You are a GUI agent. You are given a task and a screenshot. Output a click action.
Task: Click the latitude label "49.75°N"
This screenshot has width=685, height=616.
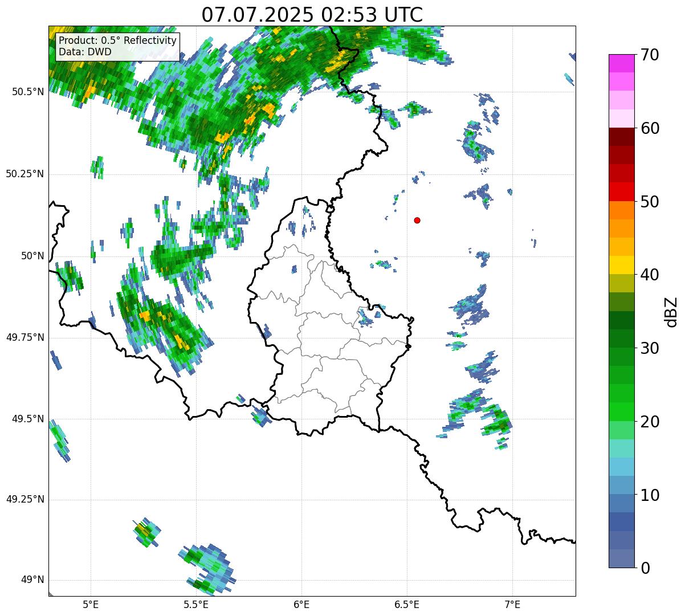coord(25,337)
